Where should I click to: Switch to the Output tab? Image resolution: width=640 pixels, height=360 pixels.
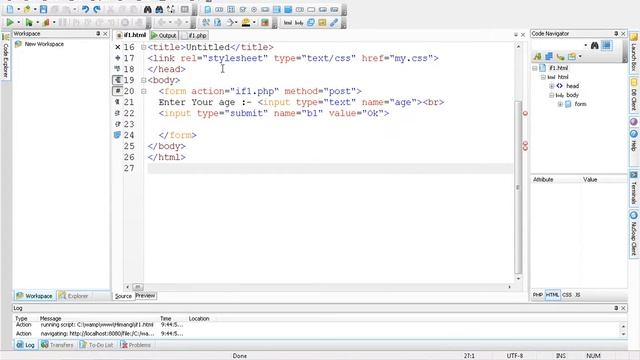coord(164,36)
